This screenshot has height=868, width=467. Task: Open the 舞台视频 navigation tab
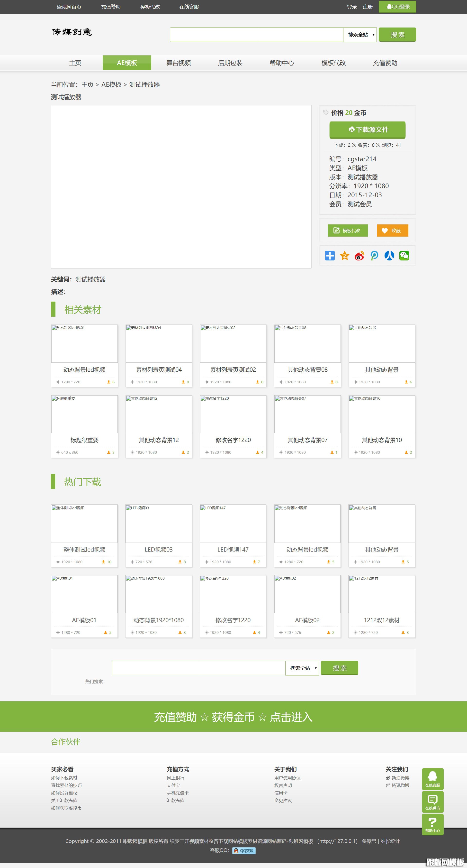tap(179, 63)
